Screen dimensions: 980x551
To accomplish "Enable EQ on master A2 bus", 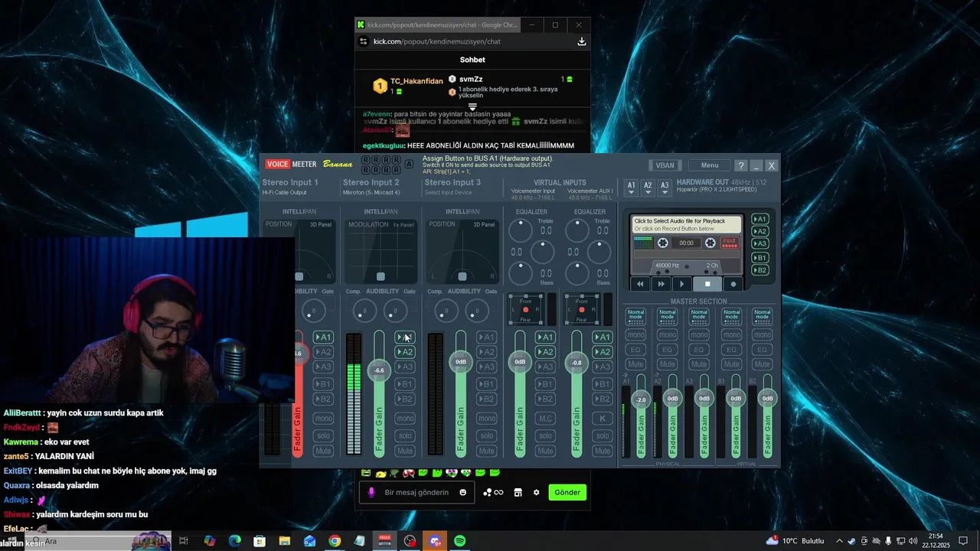I will (668, 350).
